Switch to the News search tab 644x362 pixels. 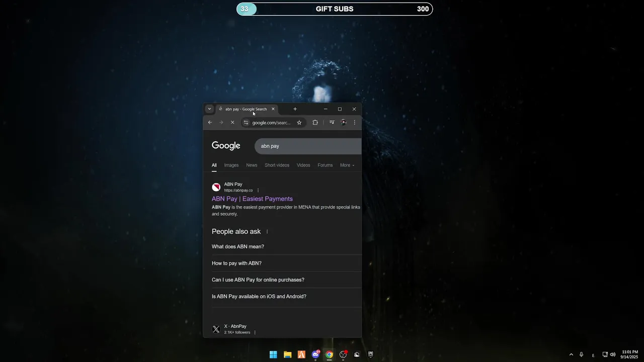click(x=252, y=165)
